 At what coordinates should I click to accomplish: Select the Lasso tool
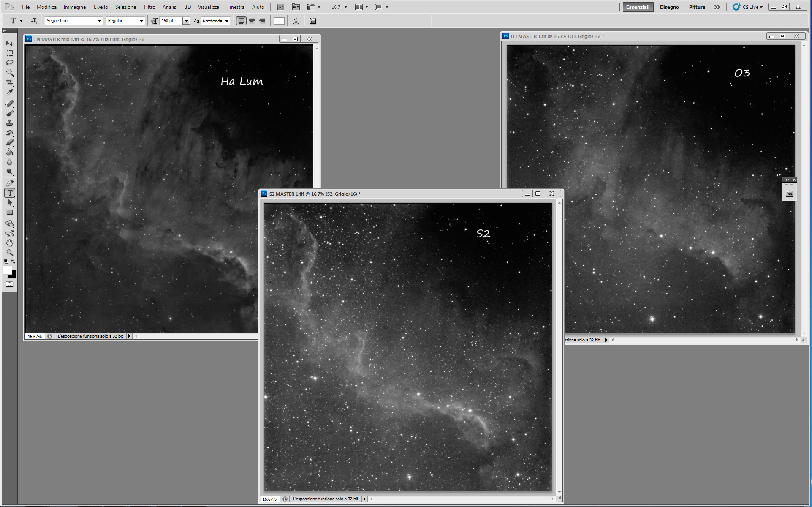point(10,63)
